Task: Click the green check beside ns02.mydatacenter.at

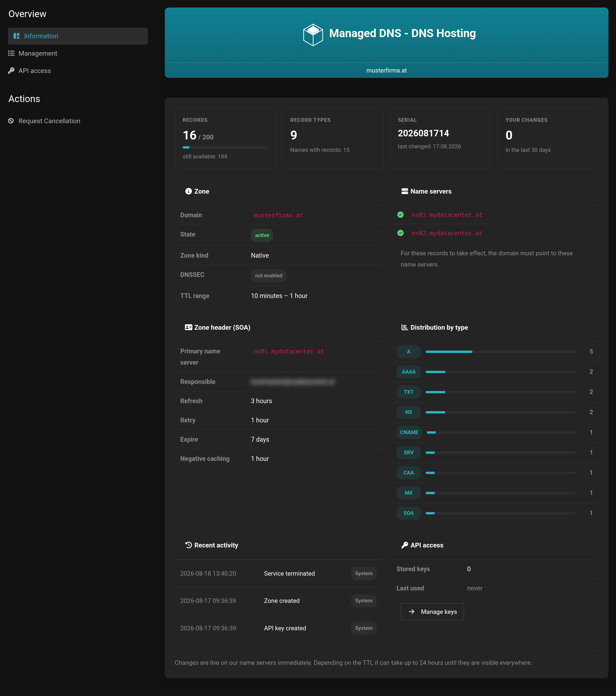Action: click(x=401, y=233)
